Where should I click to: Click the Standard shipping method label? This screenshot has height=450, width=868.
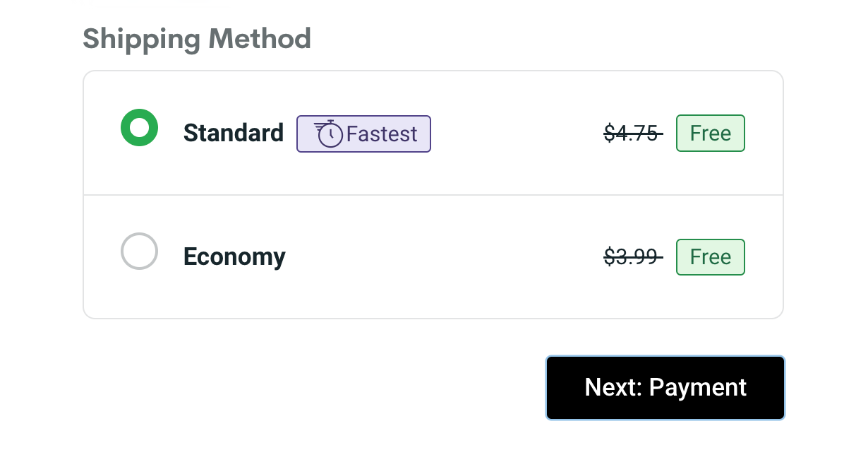(234, 133)
